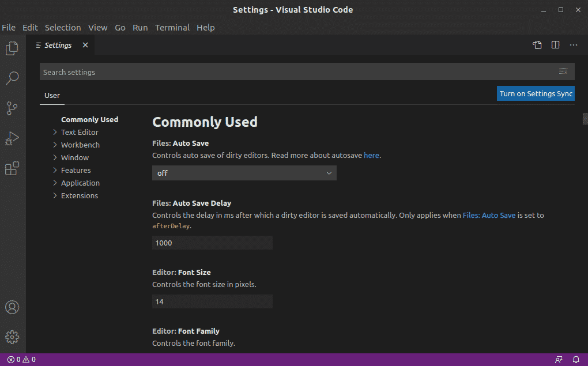Image resolution: width=588 pixels, height=366 pixels.
Task: Open the Source Control view
Action: tap(12, 108)
